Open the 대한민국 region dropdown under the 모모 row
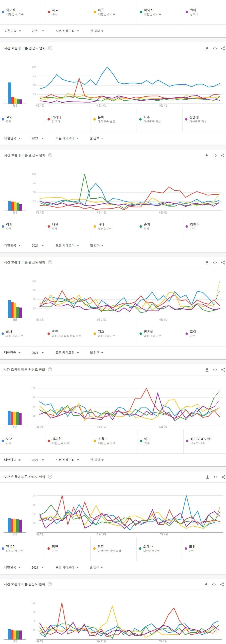226x644 pixels. (13, 460)
